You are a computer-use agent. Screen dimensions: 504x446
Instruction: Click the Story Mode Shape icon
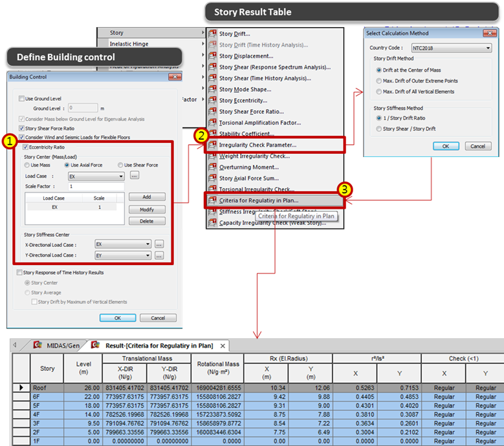coord(212,89)
